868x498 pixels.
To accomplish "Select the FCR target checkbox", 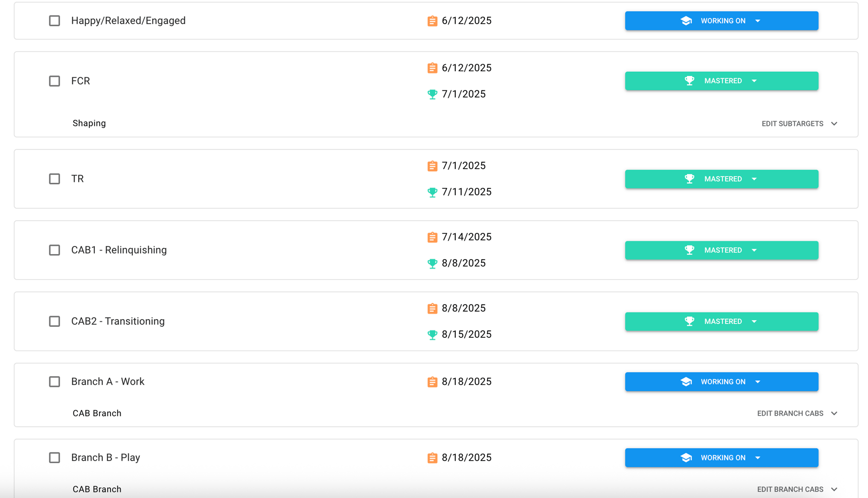I will [x=55, y=81].
